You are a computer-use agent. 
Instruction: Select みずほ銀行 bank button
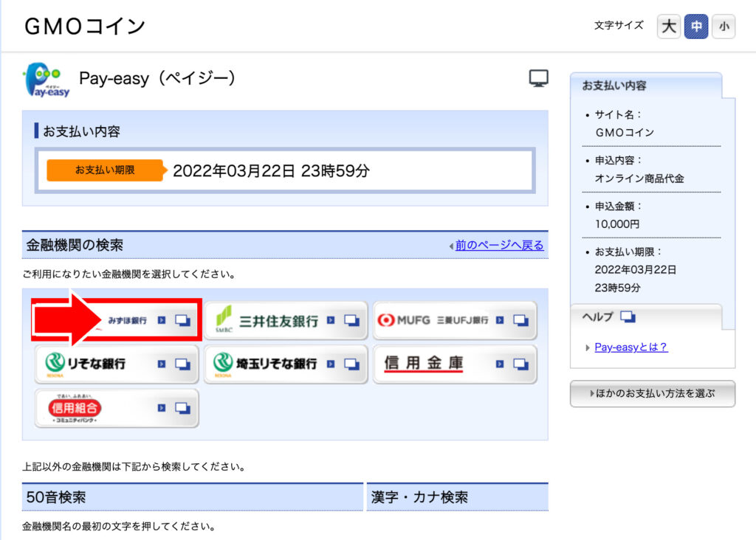(x=117, y=320)
